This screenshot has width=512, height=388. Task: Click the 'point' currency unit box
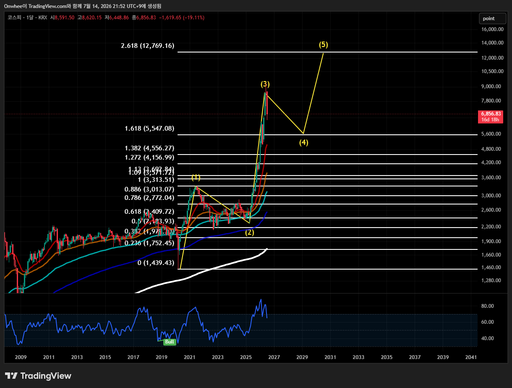click(492, 19)
